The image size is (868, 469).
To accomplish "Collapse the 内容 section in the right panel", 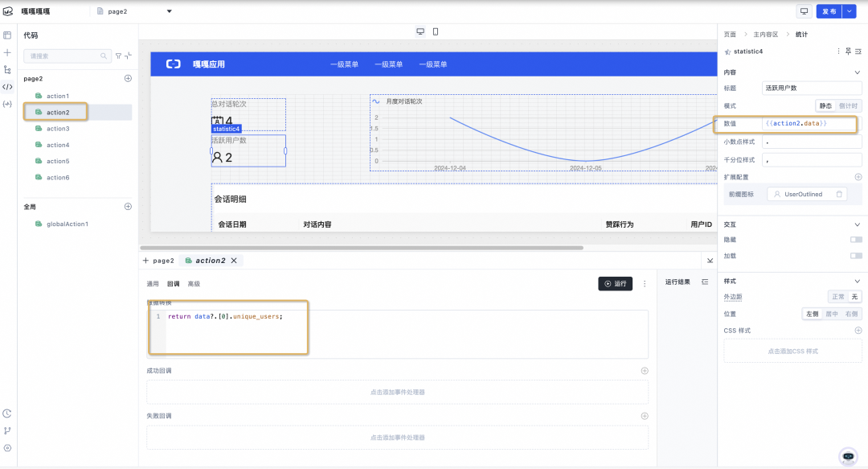I will pyautogui.click(x=857, y=72).
